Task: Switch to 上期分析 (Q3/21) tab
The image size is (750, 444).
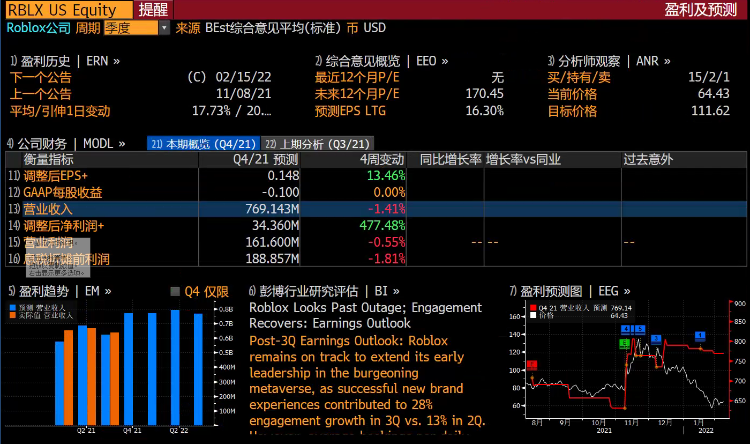Action: tap(318, 144)
